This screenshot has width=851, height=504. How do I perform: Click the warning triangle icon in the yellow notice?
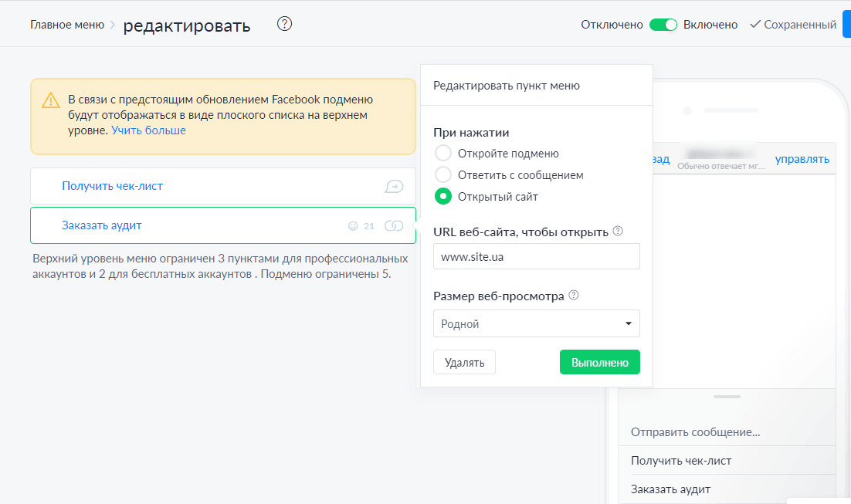click(51, 100)
